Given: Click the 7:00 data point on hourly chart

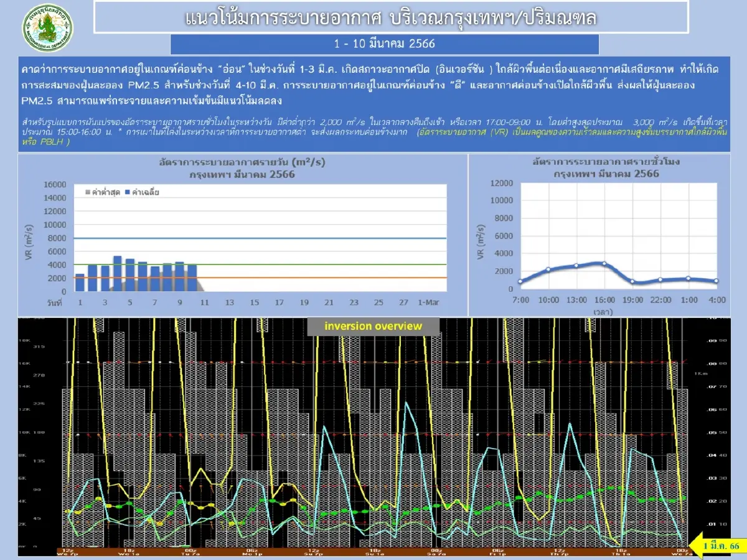Looking at the screenshot, I should point(520,282).
